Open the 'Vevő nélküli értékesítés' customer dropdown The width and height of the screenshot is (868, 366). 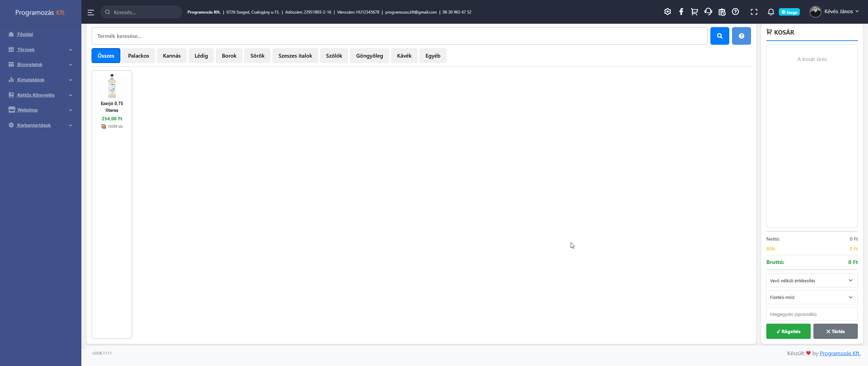pos(812,281)
